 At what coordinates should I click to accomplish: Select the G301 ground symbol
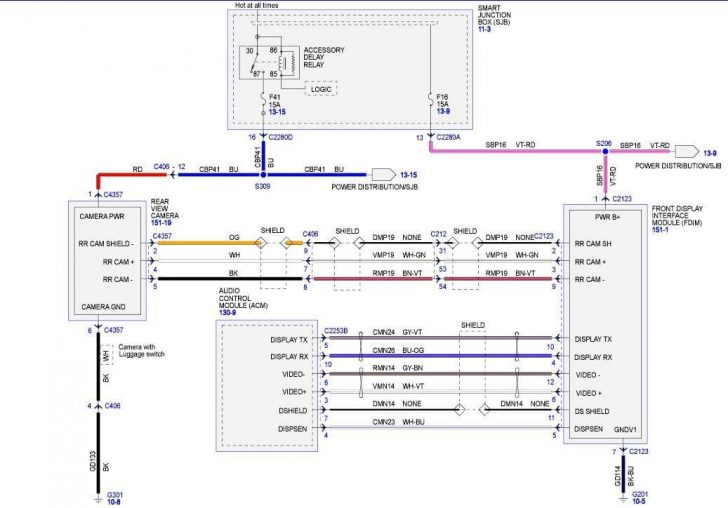click(x=98, y=499)
